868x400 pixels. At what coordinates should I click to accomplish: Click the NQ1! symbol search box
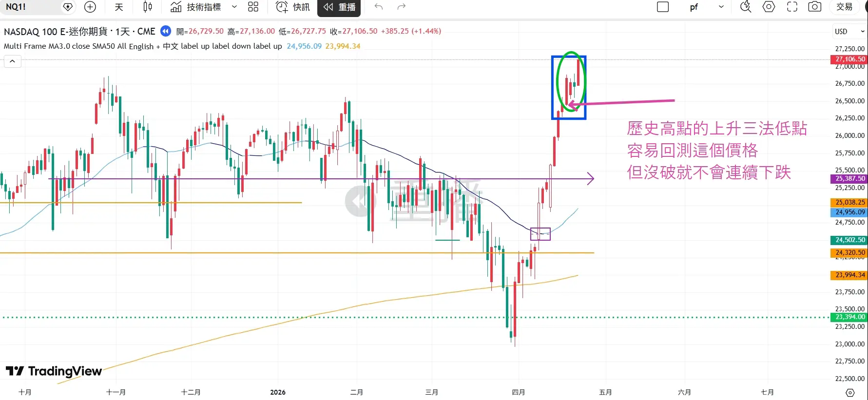[29, 7]
